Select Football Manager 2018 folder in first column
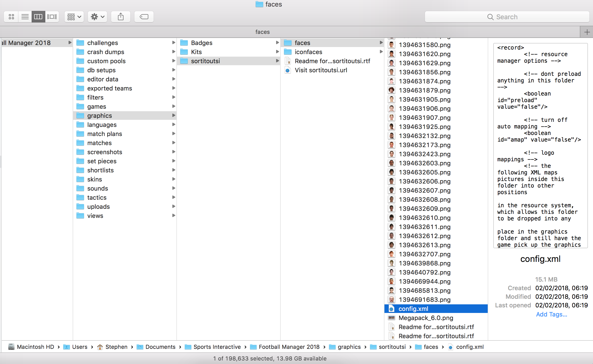The image size is (593, 364). [x=37, y=43]
